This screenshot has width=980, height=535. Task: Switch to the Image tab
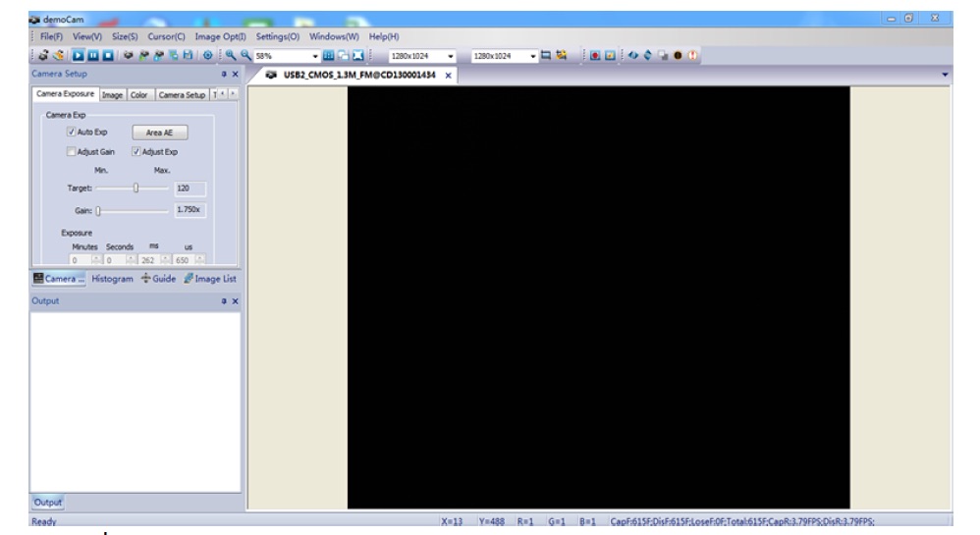[x=113, y=95]
